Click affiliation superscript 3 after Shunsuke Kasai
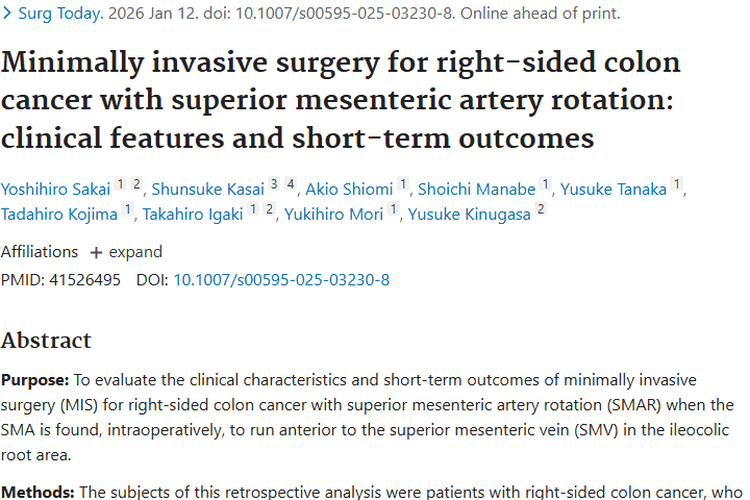750x500 pixels. (273, 184)
